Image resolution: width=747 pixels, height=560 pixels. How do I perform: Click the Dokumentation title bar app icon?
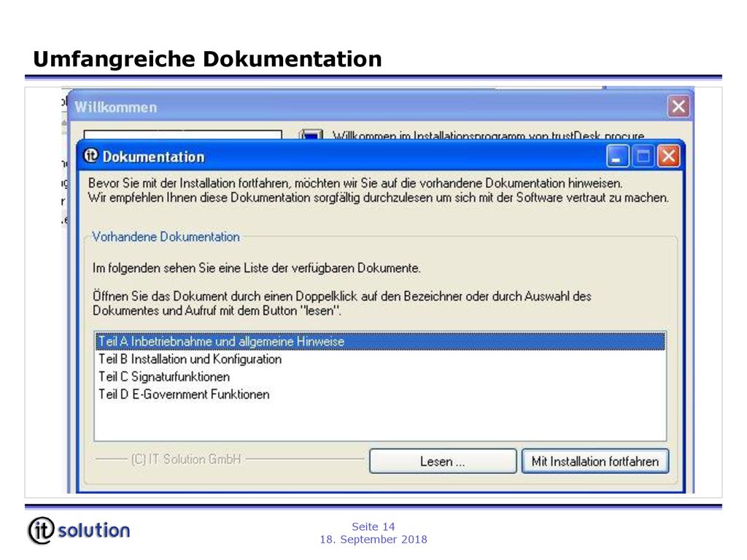[x=90, y=155]
